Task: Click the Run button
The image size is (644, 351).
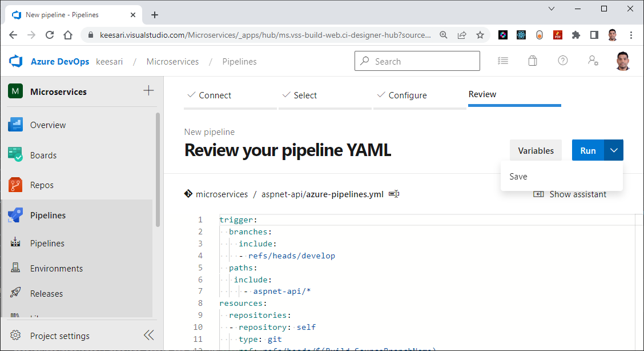Action: coord(587,150)
